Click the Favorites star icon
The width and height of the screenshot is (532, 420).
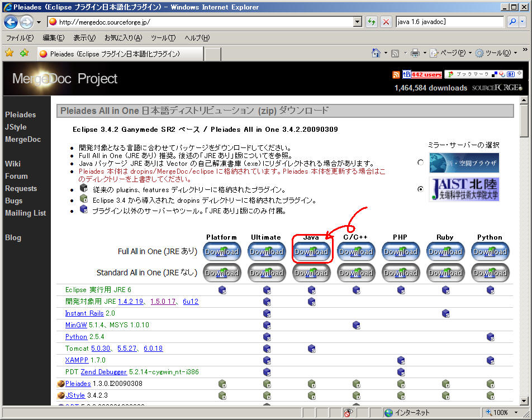[9, 53]
